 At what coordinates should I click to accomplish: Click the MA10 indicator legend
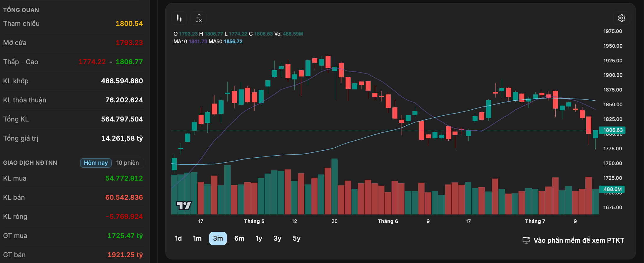(x=190, y=41)
